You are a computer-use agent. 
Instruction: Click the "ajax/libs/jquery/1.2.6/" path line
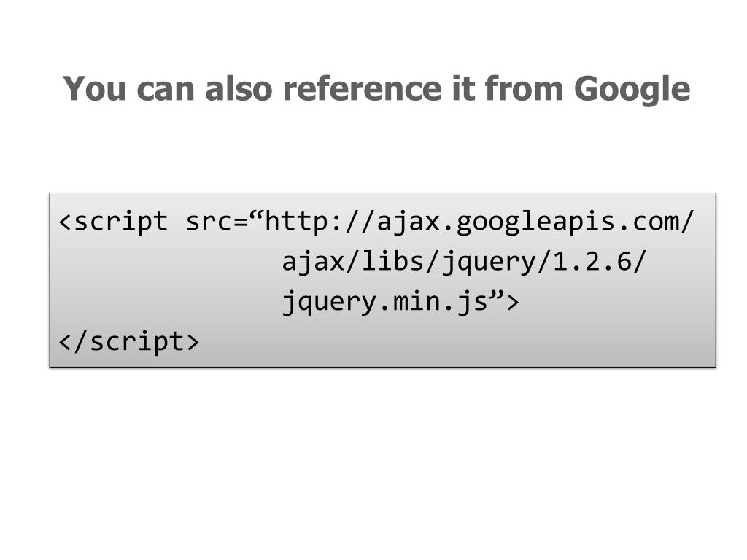(464, 262)
